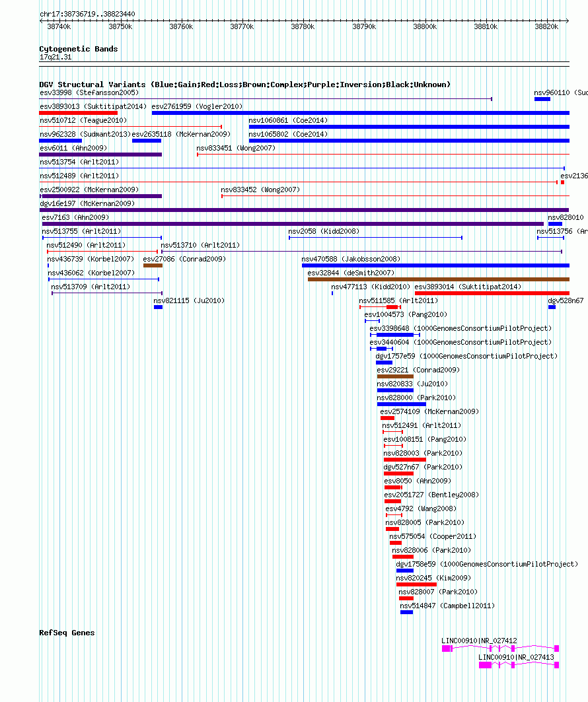Viewport: 588px width, 702px height.
Task: Click the esv3893013 (Suktitipat2014) red loss bar
Action: tap(79, 113)
